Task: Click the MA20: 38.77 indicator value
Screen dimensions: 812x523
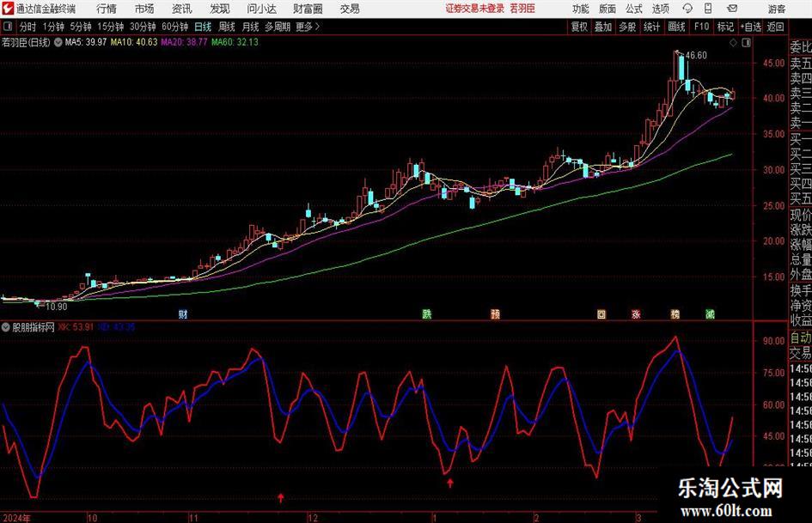Action: pos(185,42)
